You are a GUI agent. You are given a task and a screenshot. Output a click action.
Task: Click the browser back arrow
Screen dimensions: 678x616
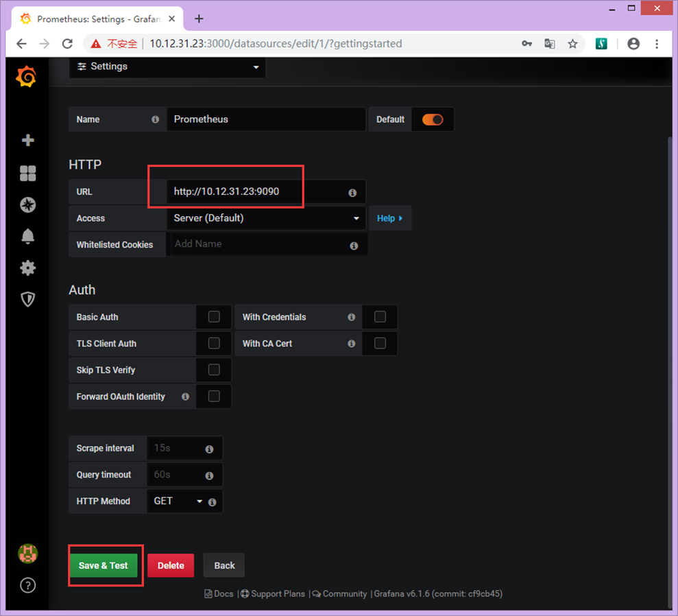(21, 44)
